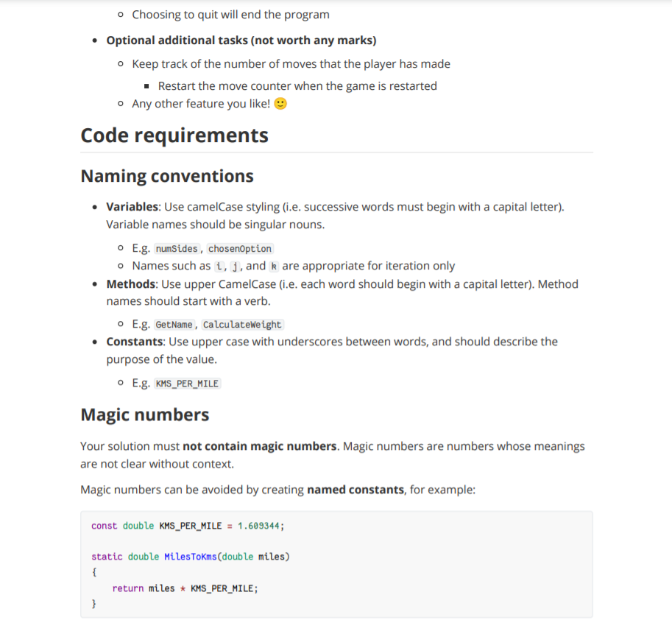Click the CalculateWeight code example
672x631 pixels.
(x=242, y=325)
